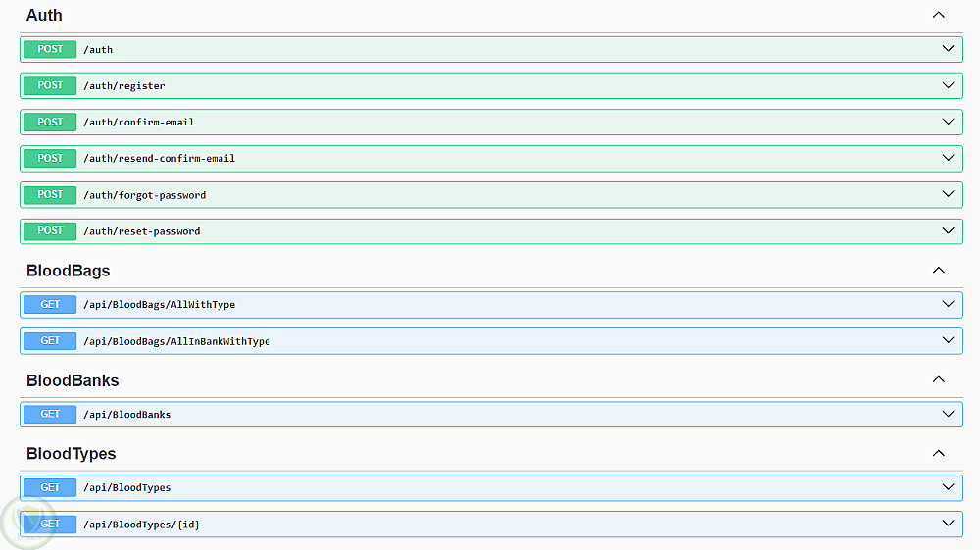Image resolution: width=980 pixels, height=550 pixels.
Task: Expand the /api/BloodTypes/{id} endpoint chevron
Action: pos(948,524)
